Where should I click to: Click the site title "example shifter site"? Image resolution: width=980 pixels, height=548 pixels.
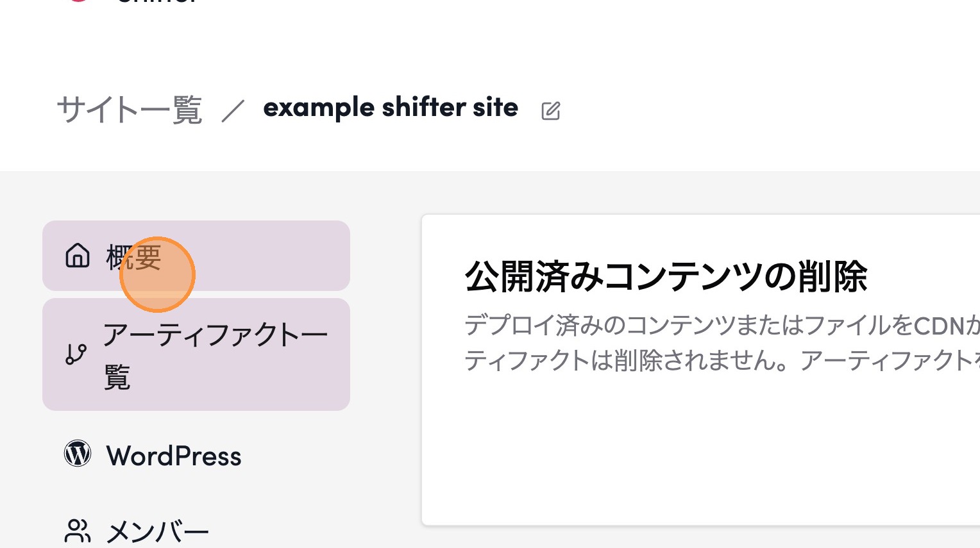(390, 108)
